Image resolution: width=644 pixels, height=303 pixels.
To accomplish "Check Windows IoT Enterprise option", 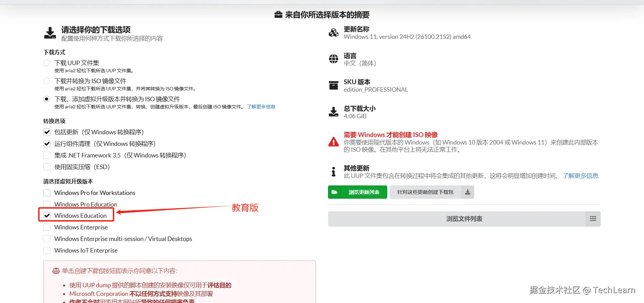I will tap(47, 251).
